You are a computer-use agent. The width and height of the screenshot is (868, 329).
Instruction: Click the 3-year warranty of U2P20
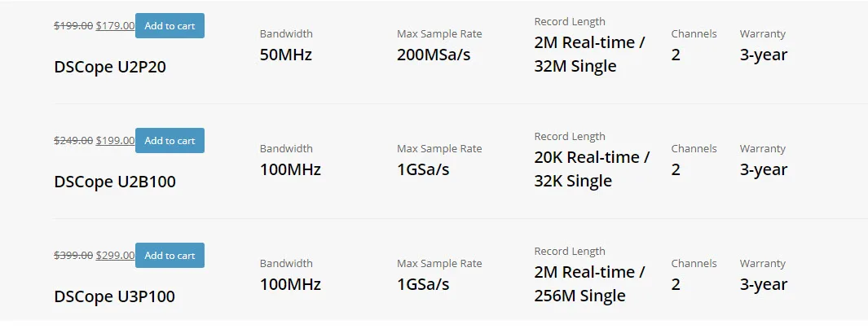tap(764, 55)
